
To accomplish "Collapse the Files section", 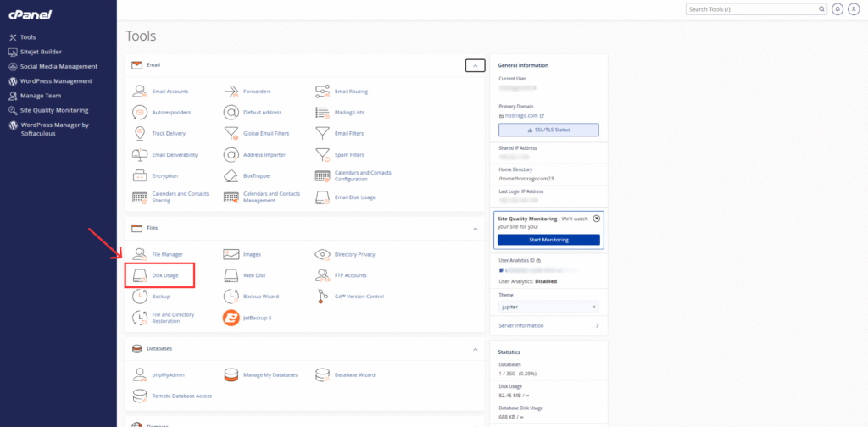I will (x=475, y=228).
